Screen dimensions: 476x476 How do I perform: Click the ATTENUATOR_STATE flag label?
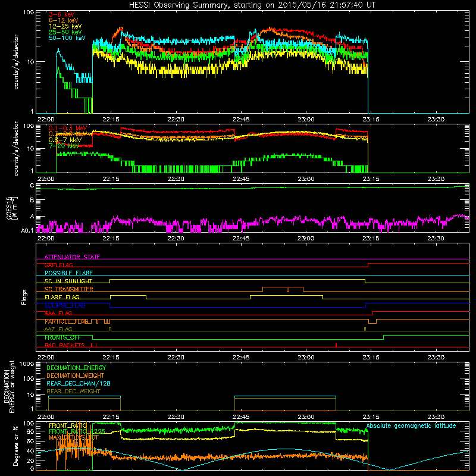click(x=72, y=257)
